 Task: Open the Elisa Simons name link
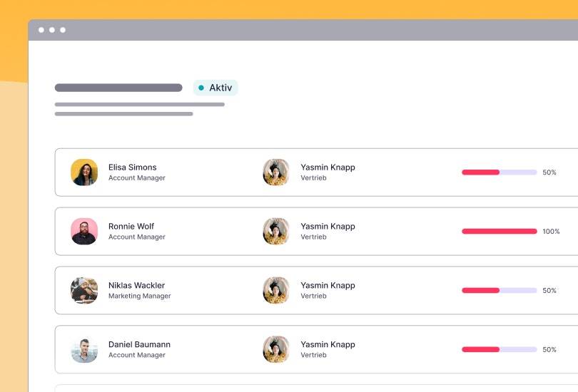pos(132,167)
